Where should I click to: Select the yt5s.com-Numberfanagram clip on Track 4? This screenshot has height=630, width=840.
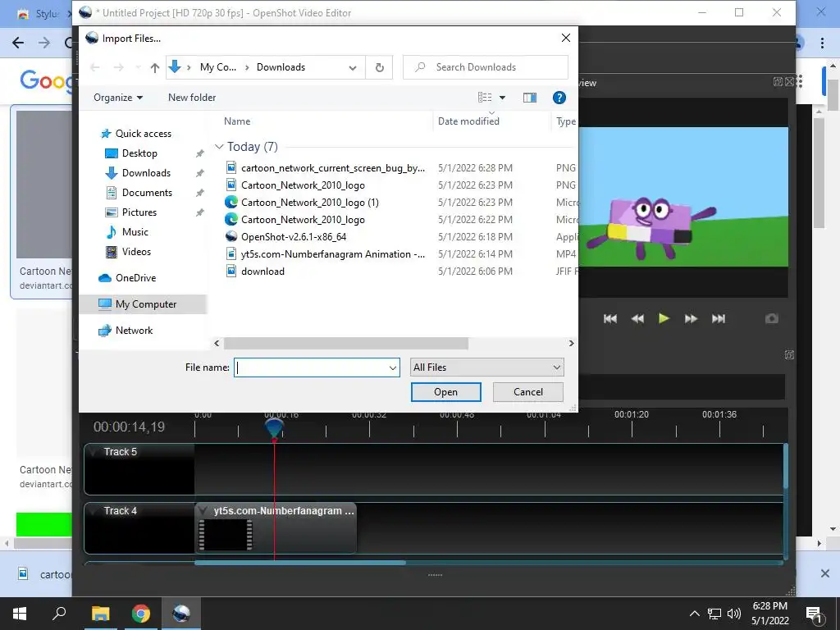[276, 527]
